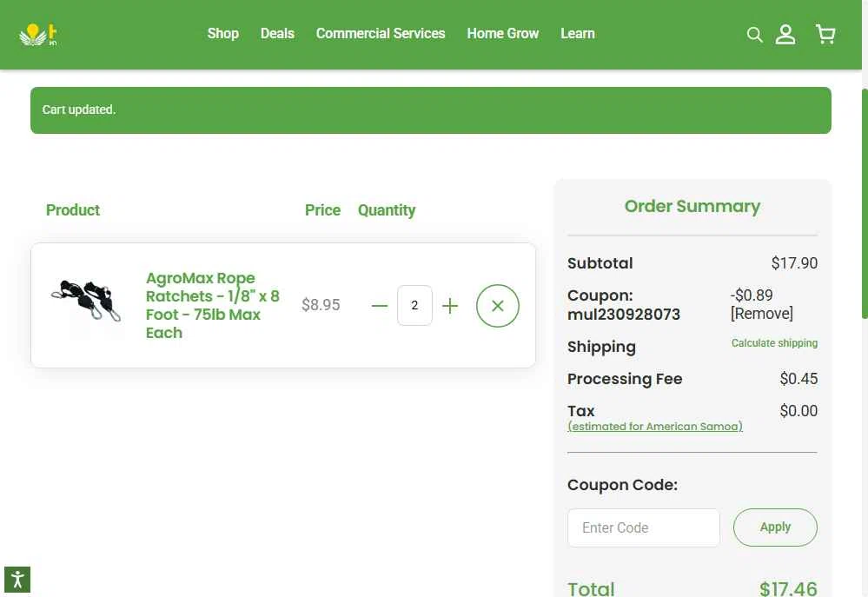Remove the mul230928073 coupon

[x=761, y=314]
